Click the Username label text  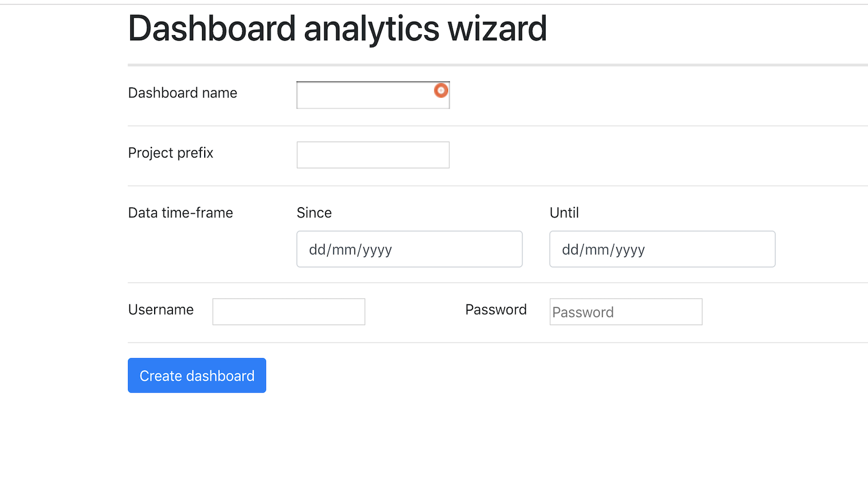161,310
